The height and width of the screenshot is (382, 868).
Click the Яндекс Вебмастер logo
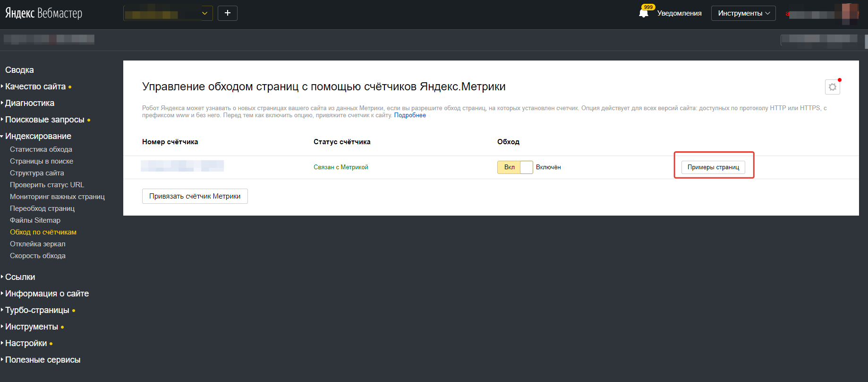[x=44, y=13]
